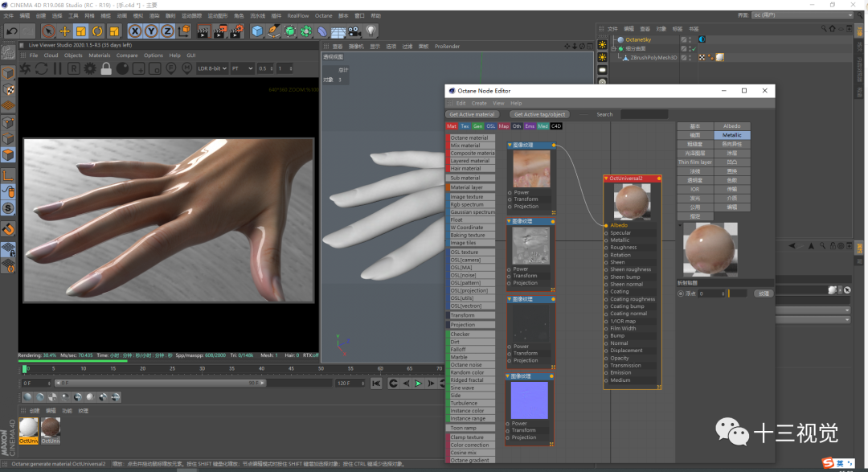Select the Scale tool
This screenshot has width=868, height=472.
click(x=81, y=31)
